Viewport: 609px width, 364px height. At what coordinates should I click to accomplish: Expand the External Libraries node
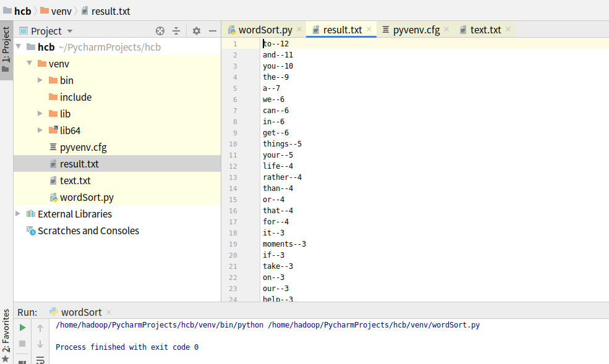[x=18, y=214]
